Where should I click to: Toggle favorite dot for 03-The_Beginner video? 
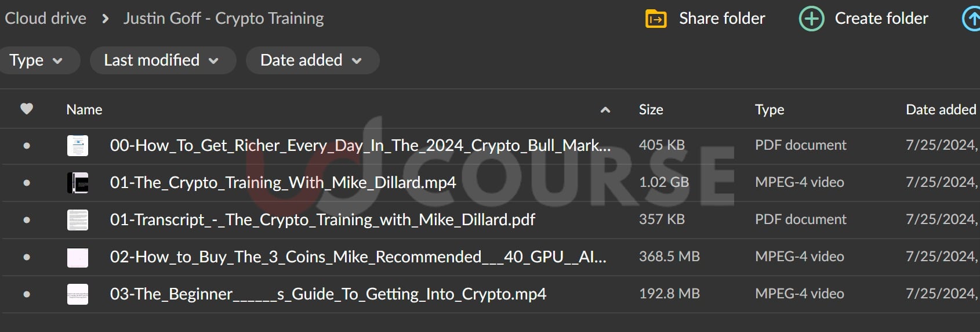pyautogui.click(x=27, y=294)
